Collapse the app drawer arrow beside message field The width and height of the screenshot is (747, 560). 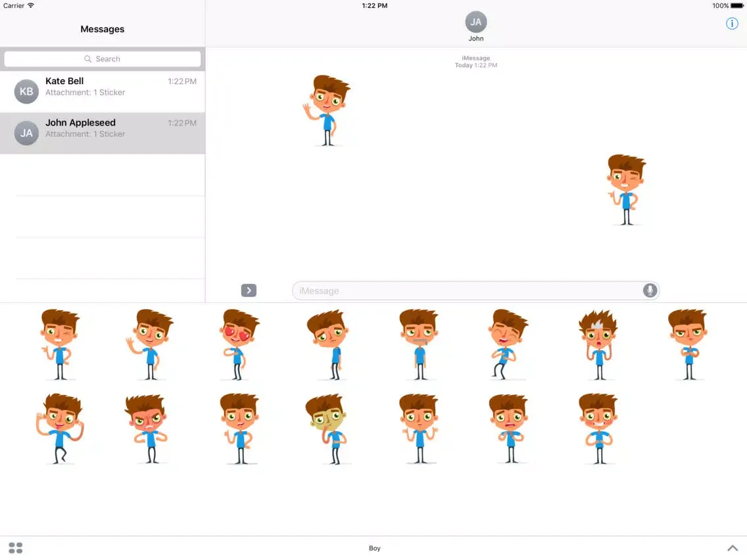(x=249, y=291)
